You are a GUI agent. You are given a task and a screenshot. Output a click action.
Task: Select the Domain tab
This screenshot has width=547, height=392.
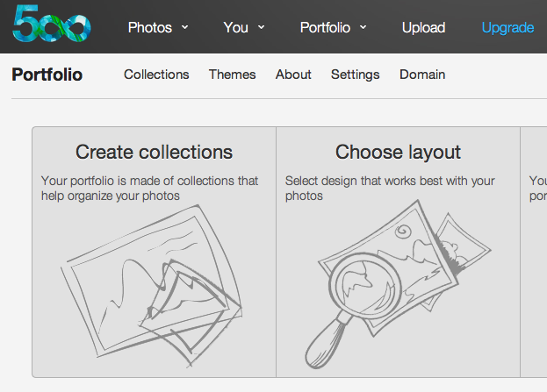[x=422, y=75]
